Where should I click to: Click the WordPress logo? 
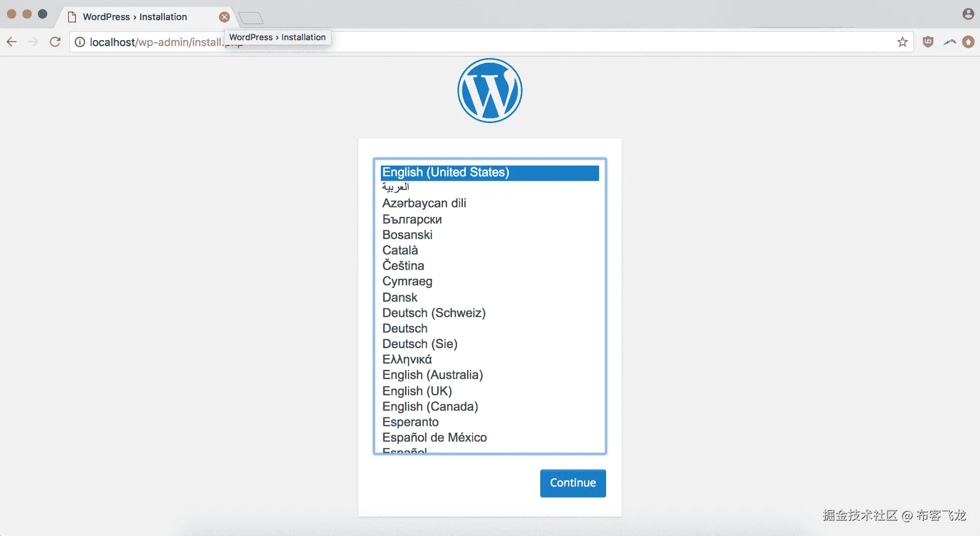pos(490,90)
